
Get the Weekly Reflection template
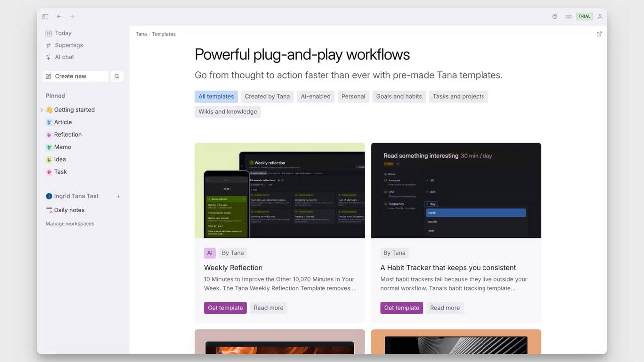click(225, 308)
